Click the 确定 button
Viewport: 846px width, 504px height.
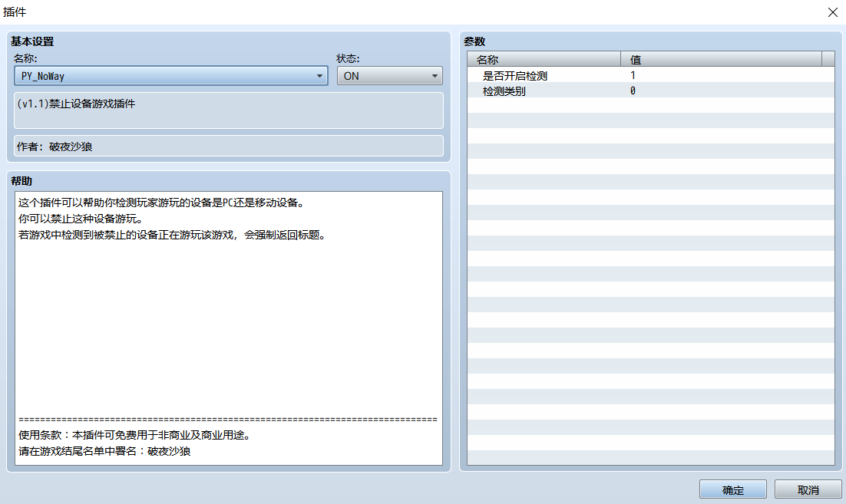click(x=732, y=489)
